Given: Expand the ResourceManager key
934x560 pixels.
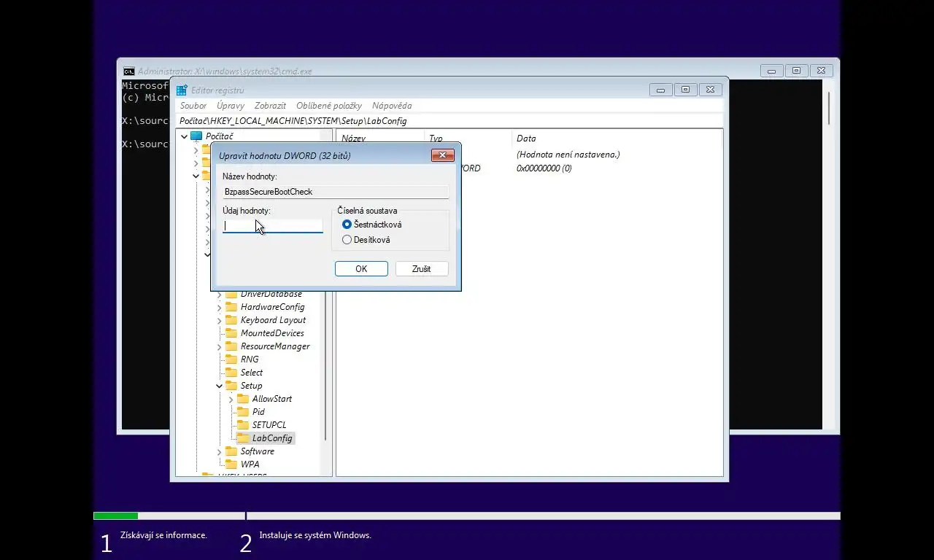Looking at the screenshot, I should (x=219, y=347).
